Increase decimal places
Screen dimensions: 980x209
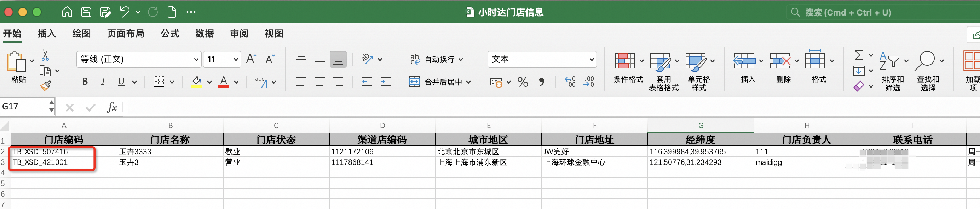[x=570, y=82]
